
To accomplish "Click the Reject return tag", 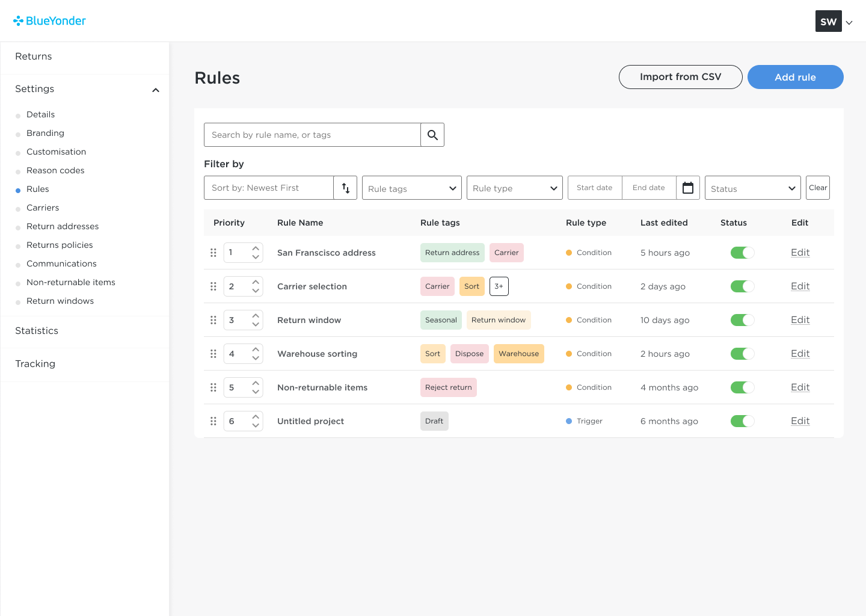I will click(x=449, y=387).
